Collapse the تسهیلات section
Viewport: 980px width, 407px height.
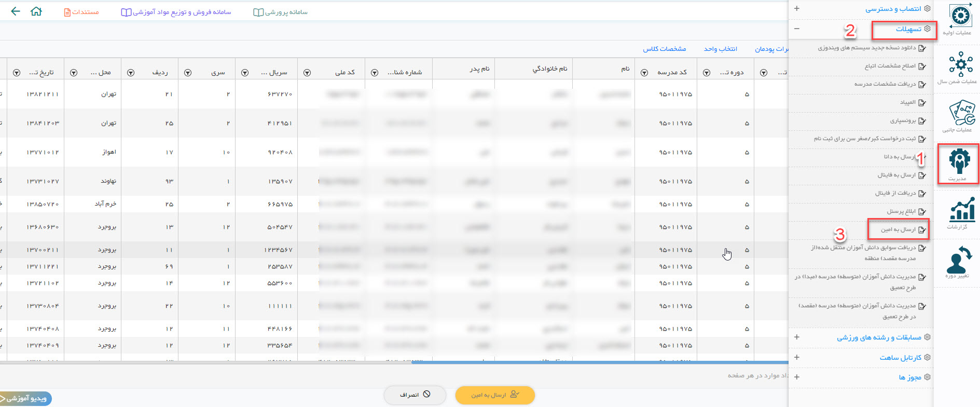coord(797,29)
